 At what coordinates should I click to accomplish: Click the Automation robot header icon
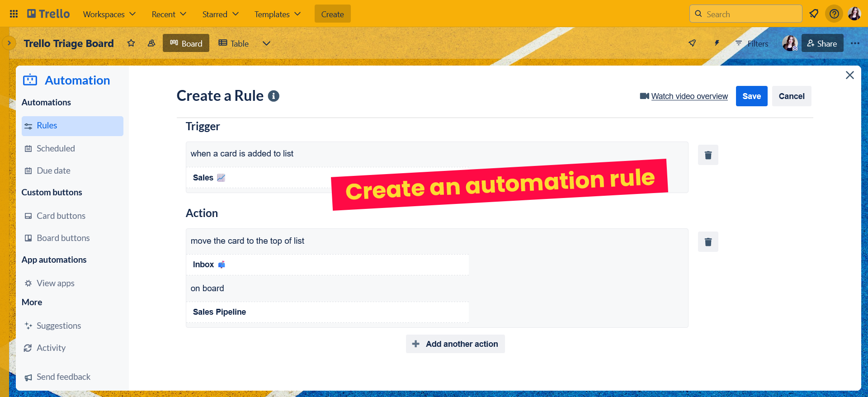(30, 80)
